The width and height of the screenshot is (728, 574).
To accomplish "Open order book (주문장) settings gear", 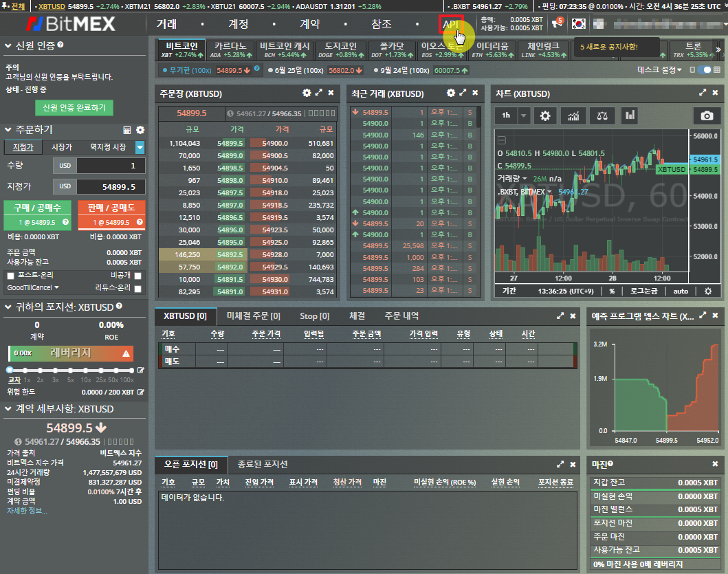I will click(307, 93).
